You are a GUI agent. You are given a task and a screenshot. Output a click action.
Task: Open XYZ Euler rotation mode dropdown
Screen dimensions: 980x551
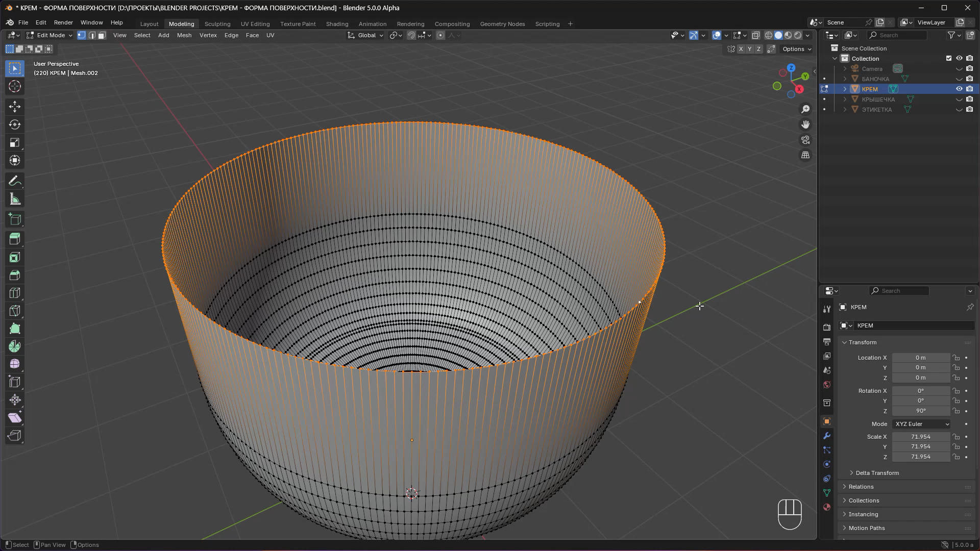[922, 424]
